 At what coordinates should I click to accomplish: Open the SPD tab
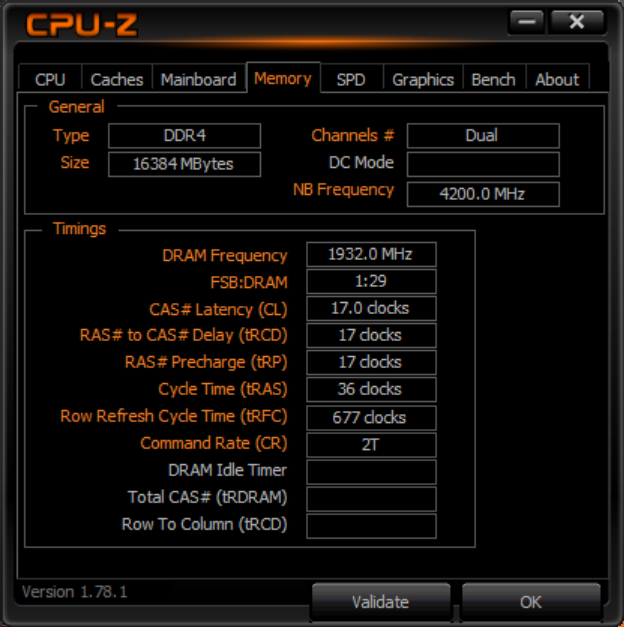[351, 79]
